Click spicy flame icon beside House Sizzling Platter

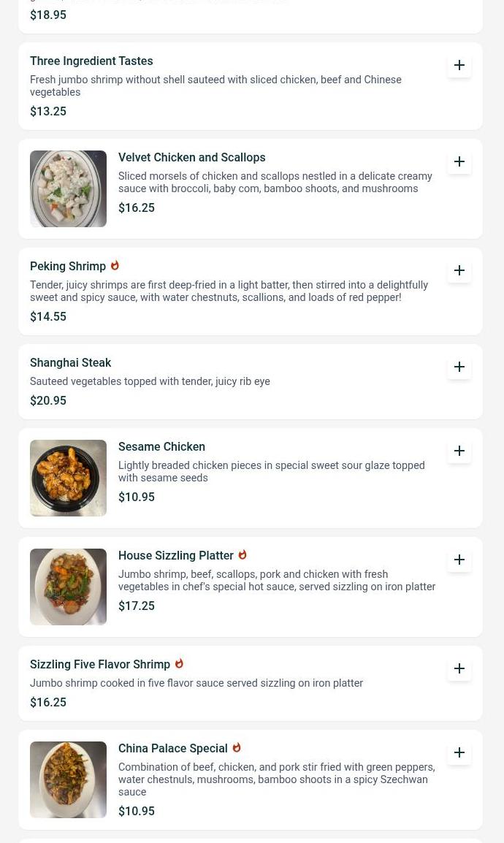point(243,555)
